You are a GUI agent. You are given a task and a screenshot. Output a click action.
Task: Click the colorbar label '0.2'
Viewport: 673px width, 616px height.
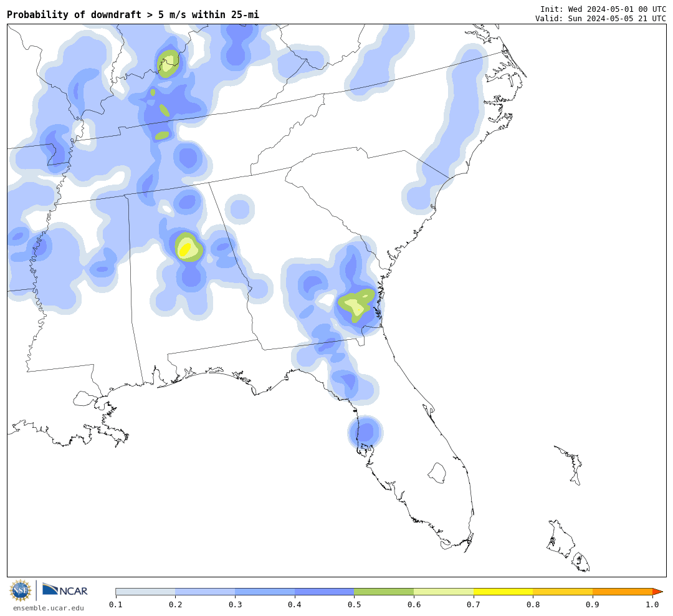(x=176, y=605)
